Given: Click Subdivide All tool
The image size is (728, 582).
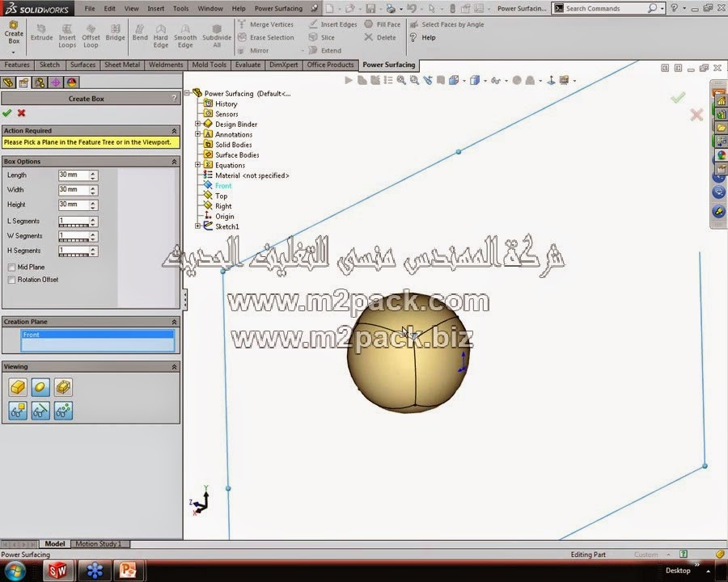Looking at the screenshot, I should (217, 36).
